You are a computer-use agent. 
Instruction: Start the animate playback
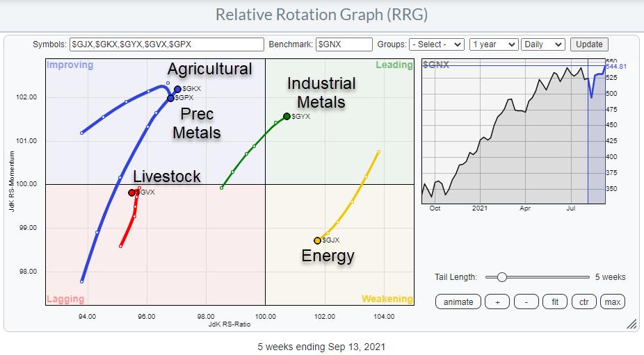click(x=458, y=302)
